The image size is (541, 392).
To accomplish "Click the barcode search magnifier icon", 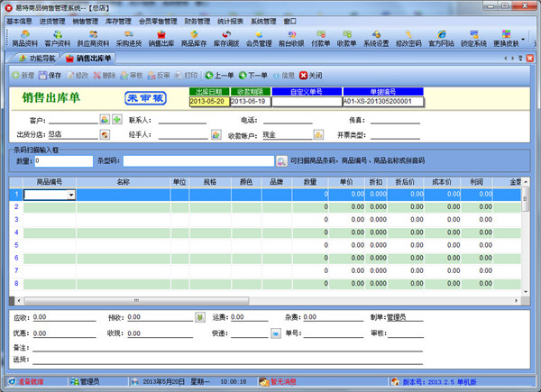I will point(281,160).
